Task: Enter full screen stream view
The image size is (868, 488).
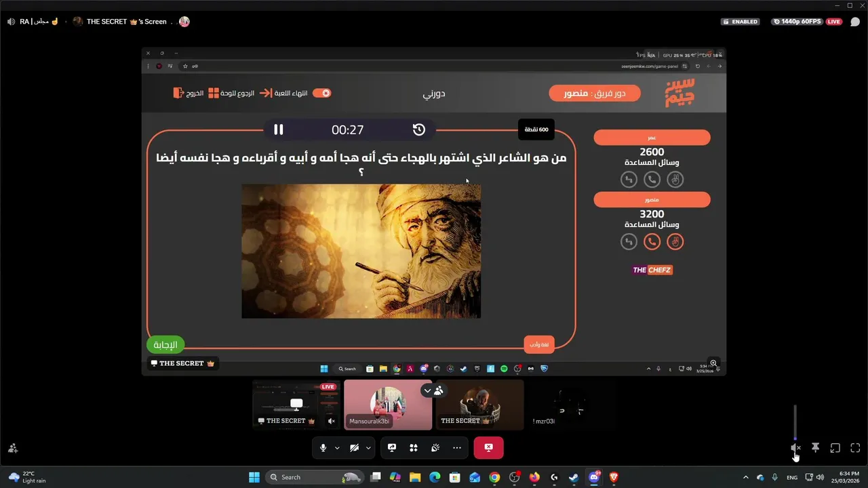Action: [x=855, y=448]
